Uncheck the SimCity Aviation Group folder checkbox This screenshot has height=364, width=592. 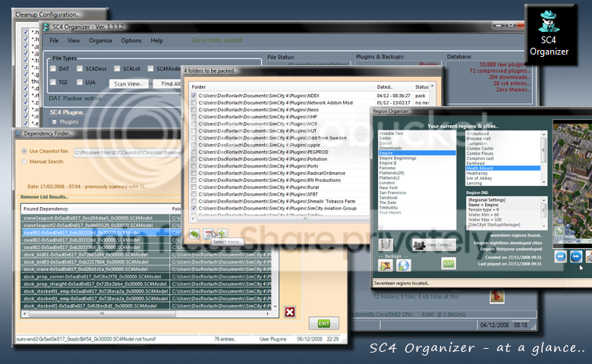point(194,209)
